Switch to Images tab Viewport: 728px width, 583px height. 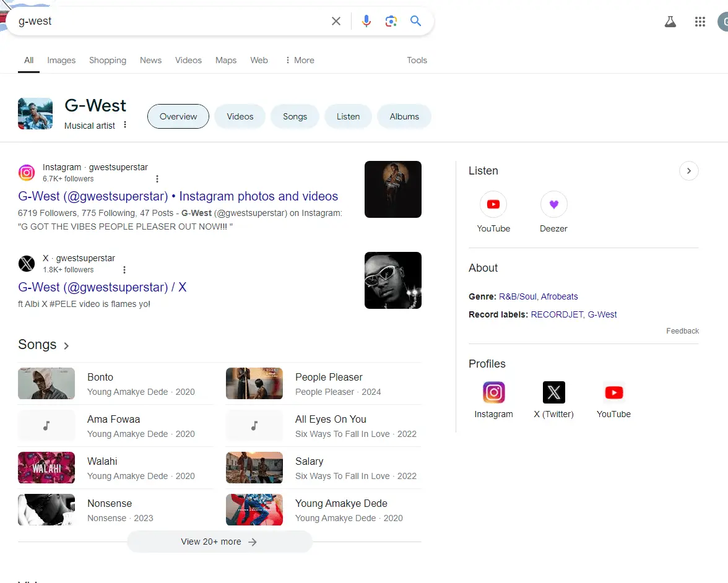pyautogui.click(x=61, y=61)
